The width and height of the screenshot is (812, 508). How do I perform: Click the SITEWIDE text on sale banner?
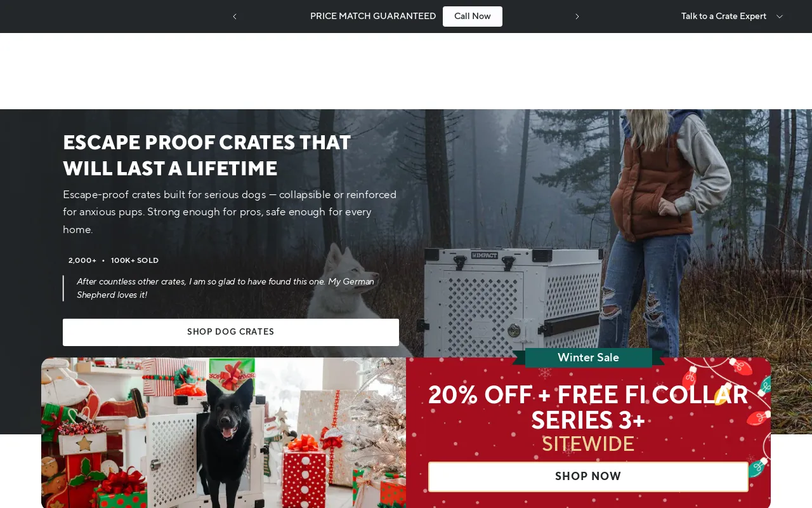point(588,444)
